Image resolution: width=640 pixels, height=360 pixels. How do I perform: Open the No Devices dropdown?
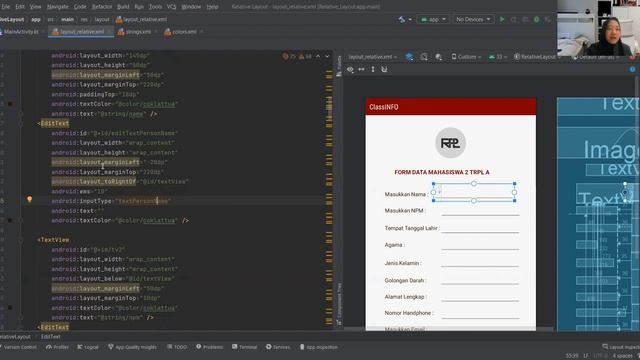tap(473, 19)
